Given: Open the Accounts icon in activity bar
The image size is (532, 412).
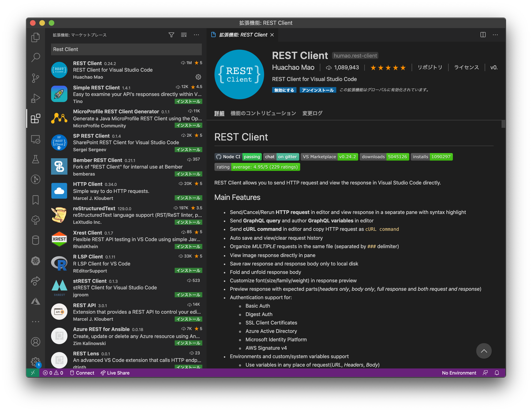Looking at the screenshot, I should pyautogui.click(x=36, y=342).
